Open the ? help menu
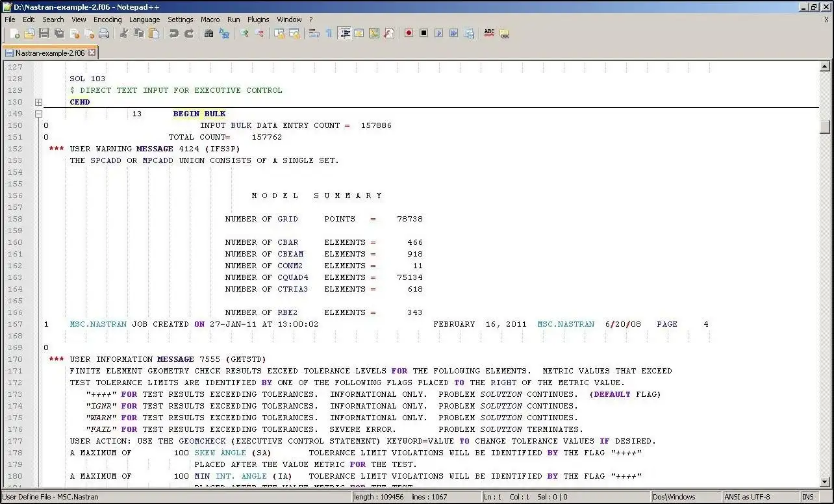Viewport: 834px width, 504px height. [x=310, y=19]
